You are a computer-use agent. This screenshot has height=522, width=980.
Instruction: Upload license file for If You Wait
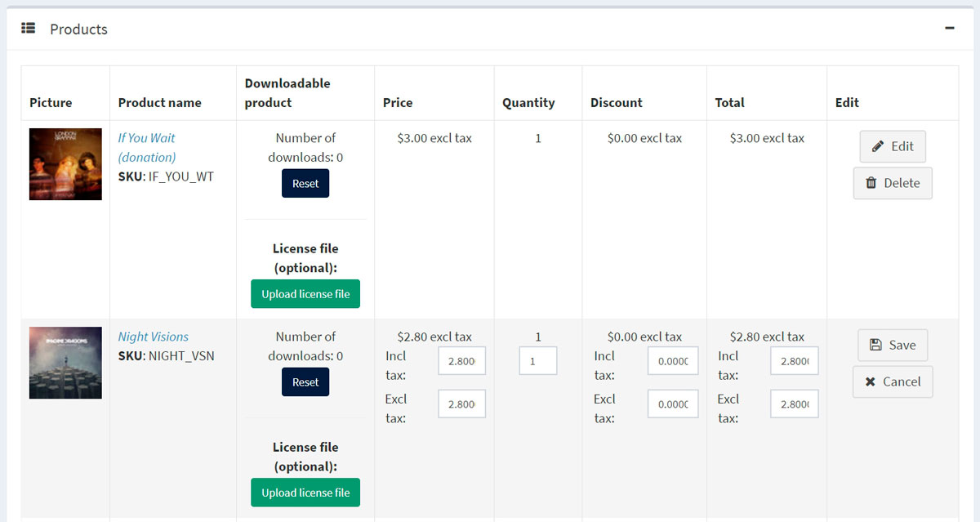click(x=305, y=294)
